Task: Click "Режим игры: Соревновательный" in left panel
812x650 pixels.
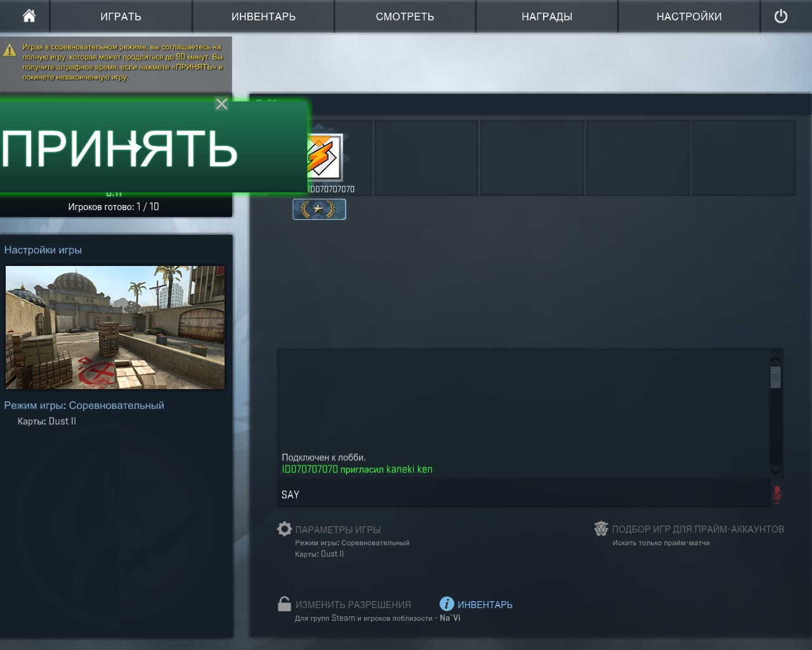Action: [84, 406]
